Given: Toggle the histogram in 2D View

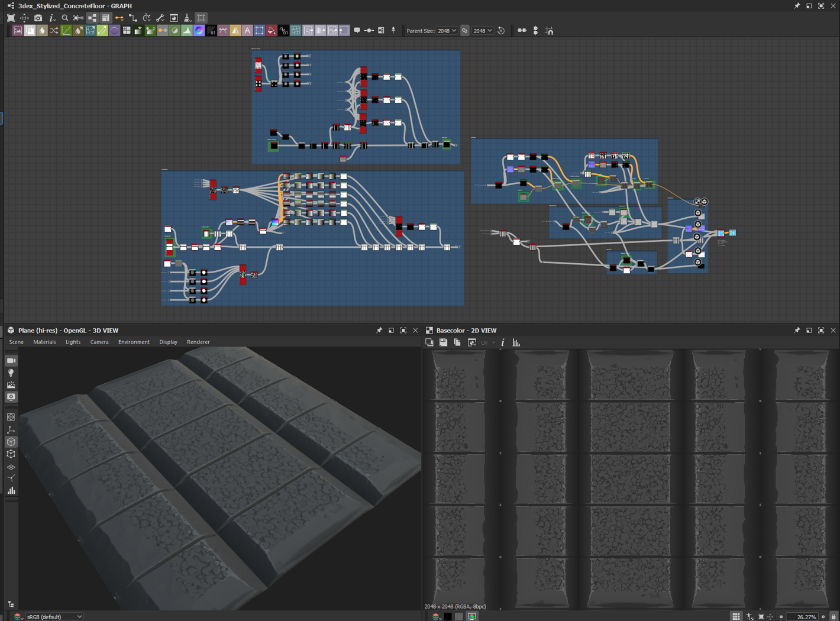Looking at the screenshot, I should click(x=516, y=342).
